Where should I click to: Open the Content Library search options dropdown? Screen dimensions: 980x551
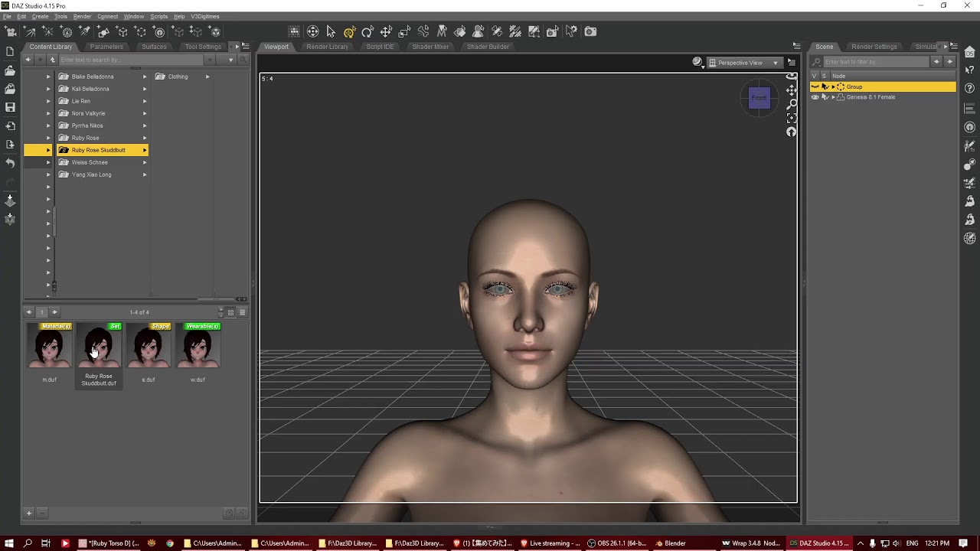tap(230, 60)
